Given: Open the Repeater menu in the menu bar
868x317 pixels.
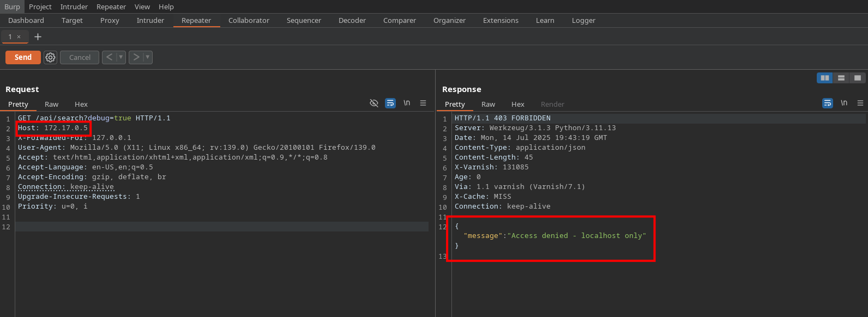Looking at the screenshot, I should point(111,7).
